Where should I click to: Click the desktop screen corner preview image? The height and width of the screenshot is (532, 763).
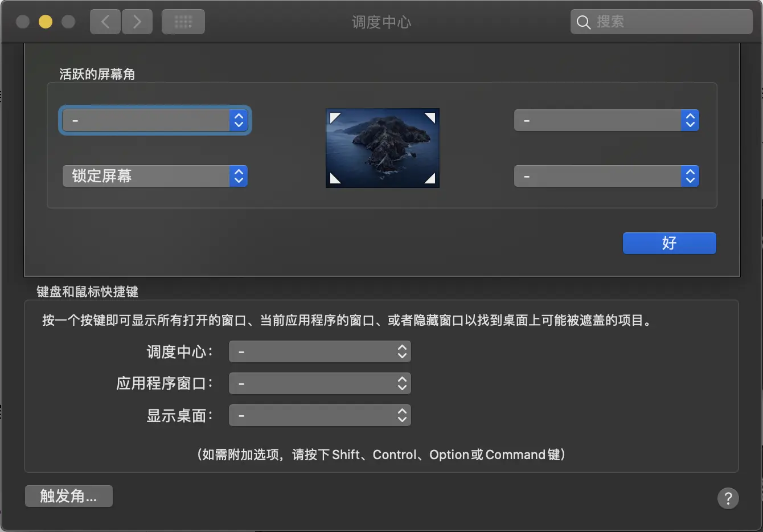pyautogui.click(x=383, y=148)
